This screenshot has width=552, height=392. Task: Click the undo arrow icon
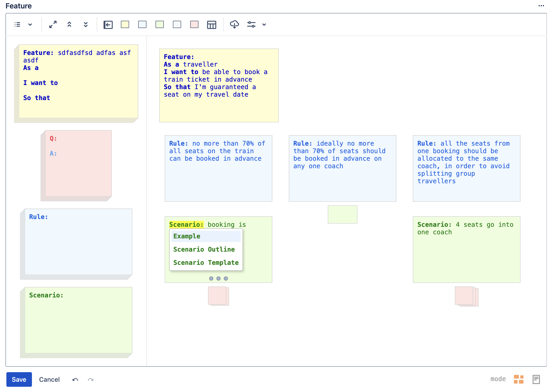(x=75, y=379)
